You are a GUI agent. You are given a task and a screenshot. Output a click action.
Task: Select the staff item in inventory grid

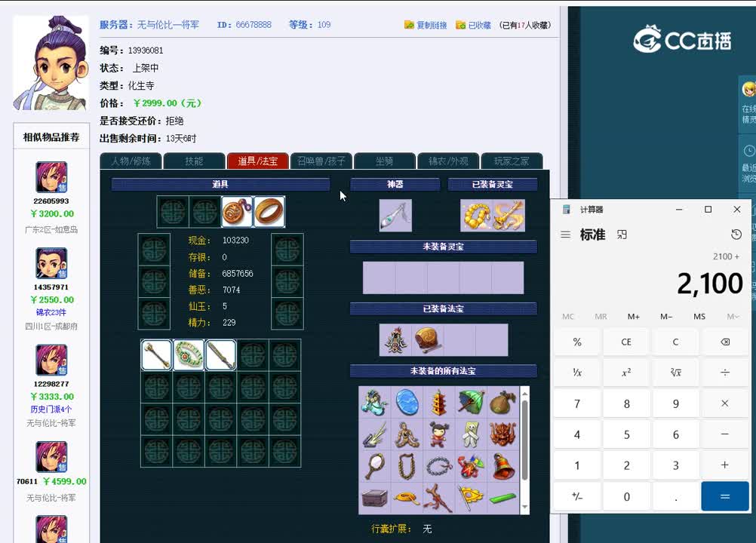(x=156, y=355)
